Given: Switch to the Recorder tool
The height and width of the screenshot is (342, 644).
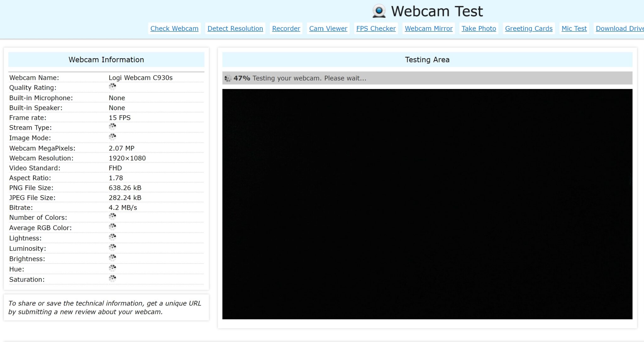Looking at the screenshot, I should 286,28.
